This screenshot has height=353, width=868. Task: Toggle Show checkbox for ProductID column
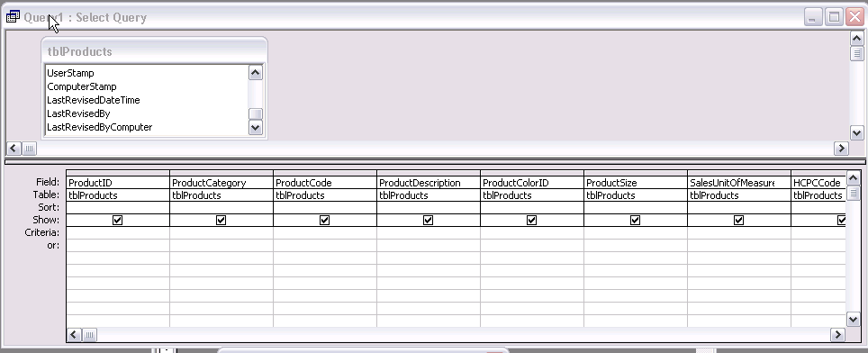click(x=117, y=221)
